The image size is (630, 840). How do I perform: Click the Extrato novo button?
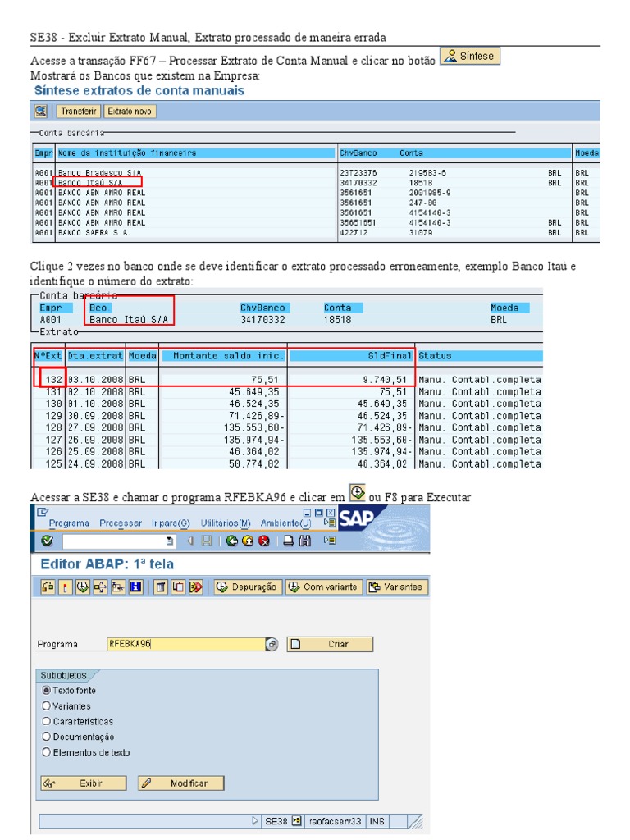pyautogui.click(x=130, y=112)
